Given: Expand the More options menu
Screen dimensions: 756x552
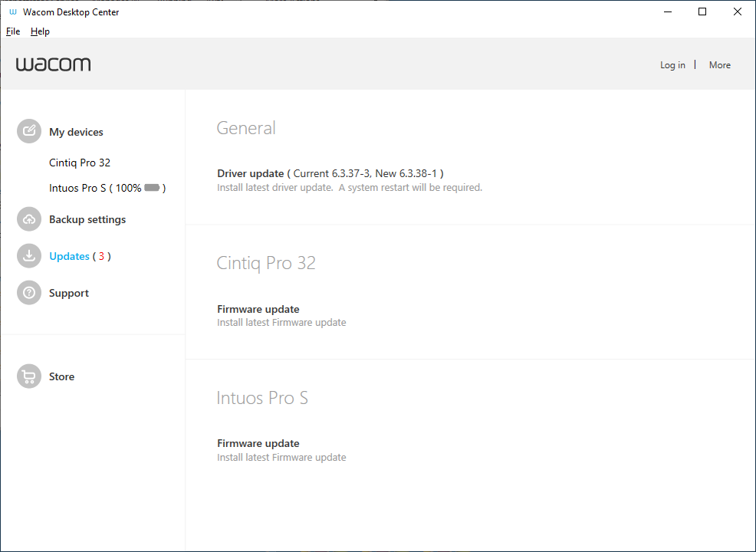Looking at the screenshot, I should point(719,65).
